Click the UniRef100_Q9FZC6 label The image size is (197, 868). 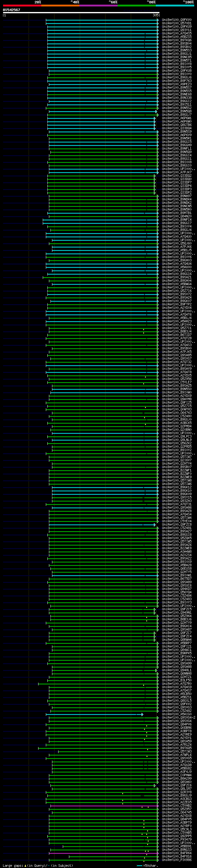pyautogui.click(x=177, y=785)
